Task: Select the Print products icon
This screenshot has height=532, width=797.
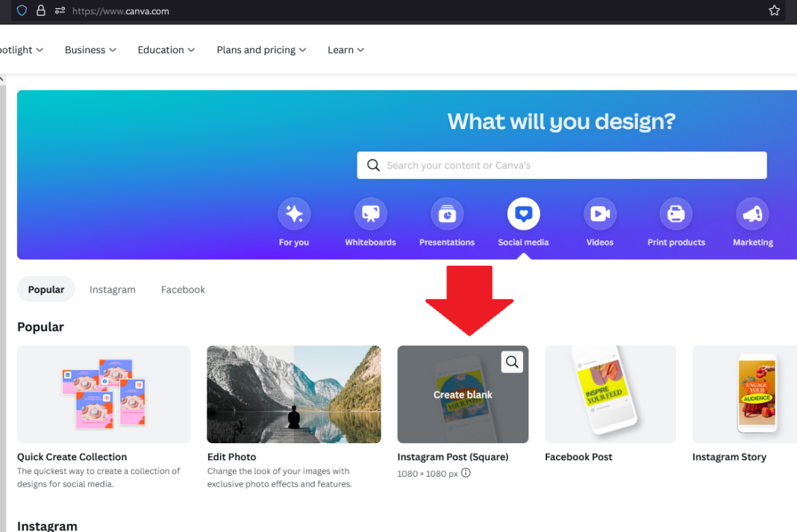Action: 676,214
